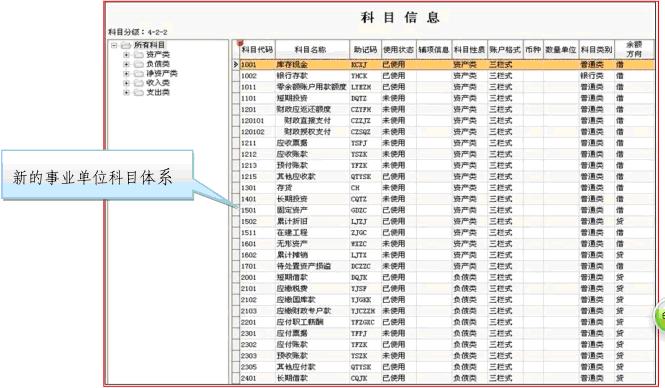Click code cell 120102

(x=257, y=132)
